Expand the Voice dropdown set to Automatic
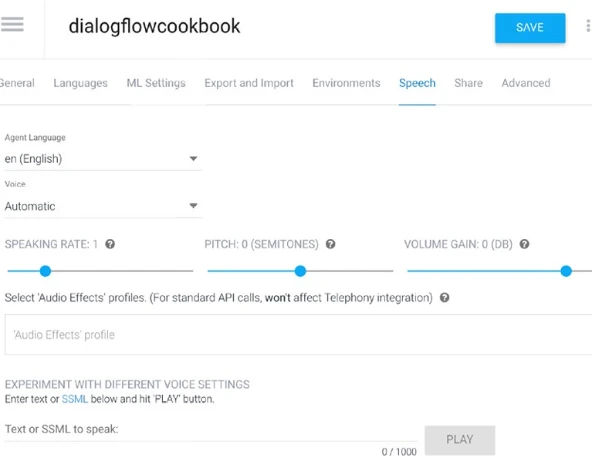The width and height of the screenshot is (592, 462). tap(103, 206)
